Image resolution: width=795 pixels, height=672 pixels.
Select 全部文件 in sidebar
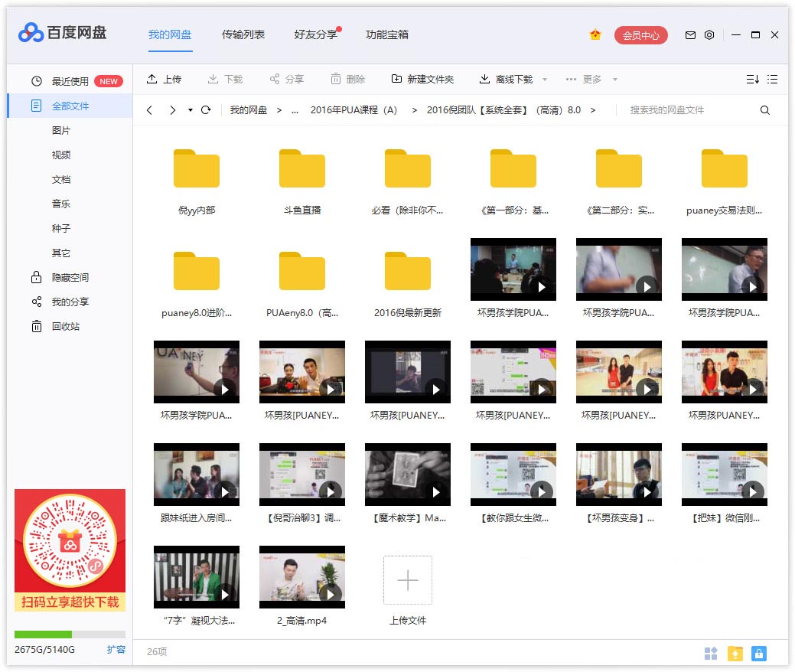[70, 106]
